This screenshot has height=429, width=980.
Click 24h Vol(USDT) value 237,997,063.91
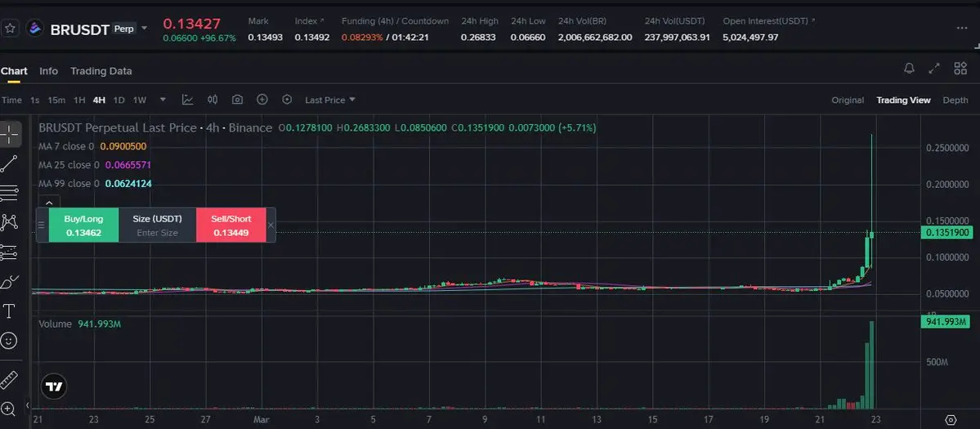pyautogui.click(x=677, y=38)
